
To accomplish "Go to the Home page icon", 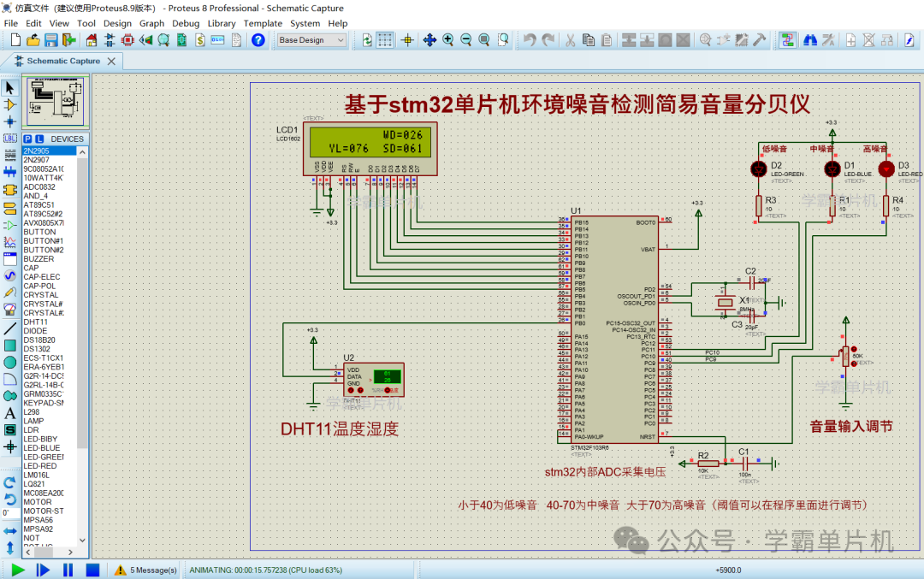I will click(x=92, y=40).
